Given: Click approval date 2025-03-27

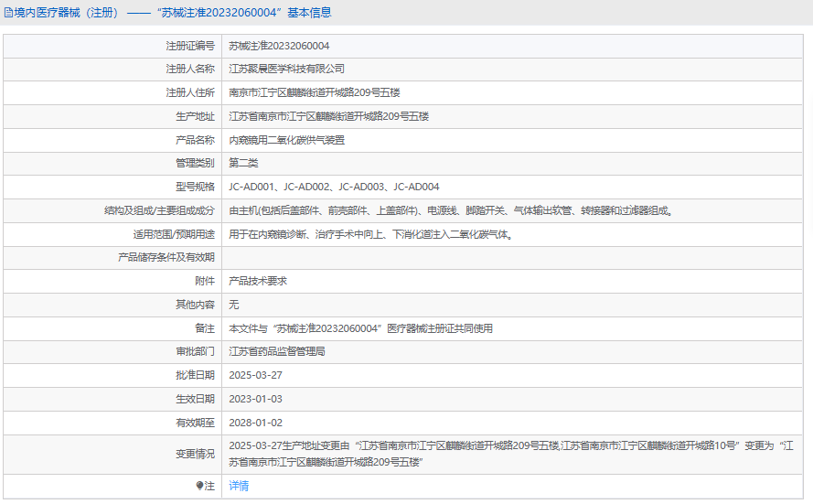Looking at the screenshot, I should pos(255,375).
